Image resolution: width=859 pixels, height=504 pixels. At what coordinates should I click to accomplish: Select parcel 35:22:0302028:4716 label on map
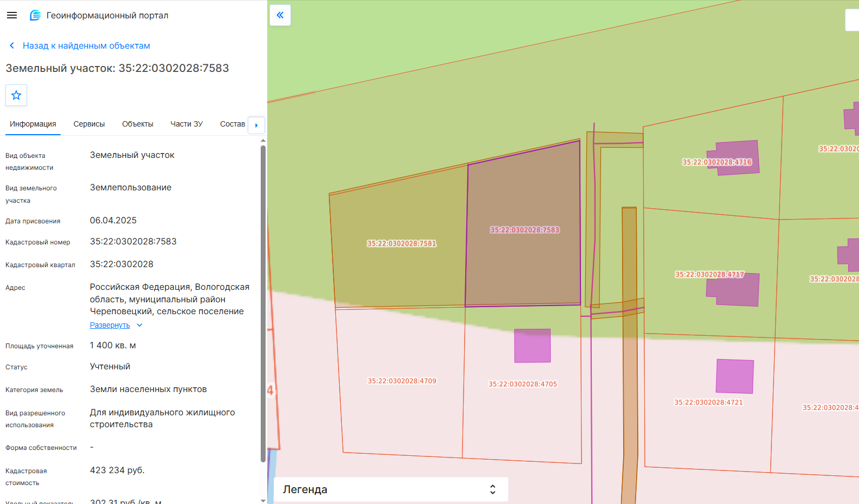[717, 162]
